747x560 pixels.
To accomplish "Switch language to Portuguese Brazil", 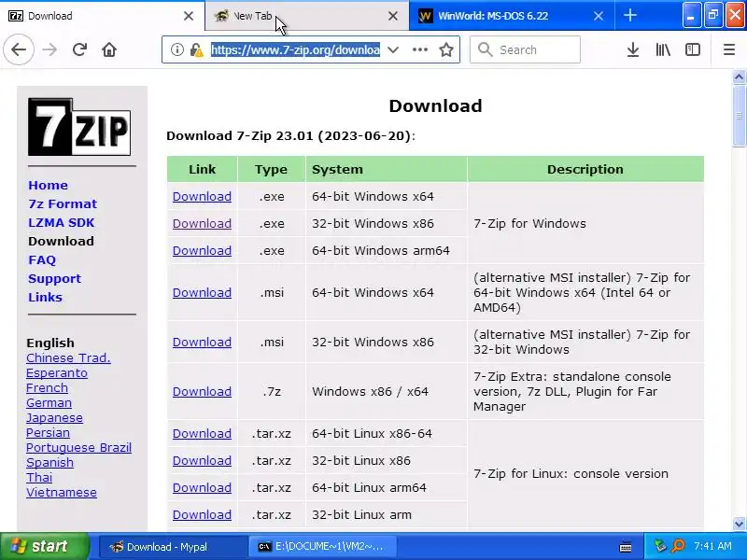I will (78, 448).
